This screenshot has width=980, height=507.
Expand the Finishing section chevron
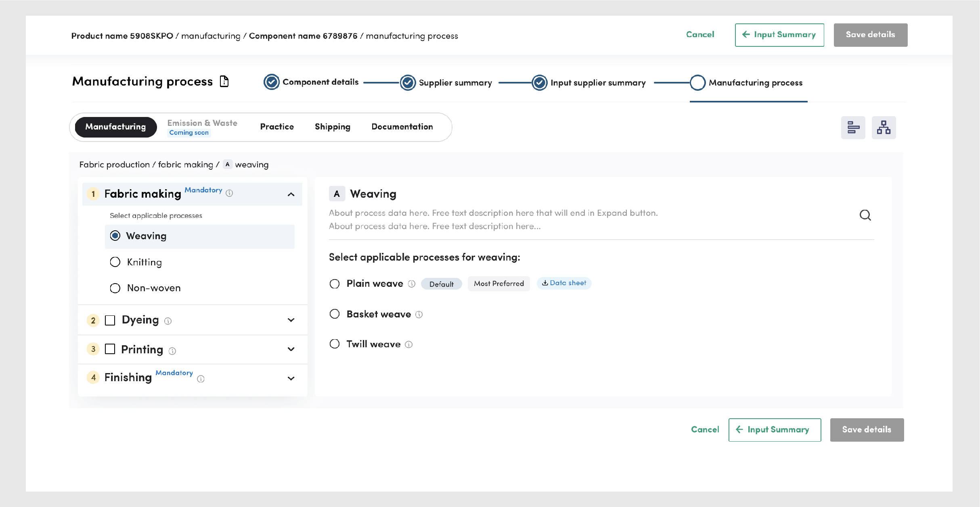coord(291,378)
